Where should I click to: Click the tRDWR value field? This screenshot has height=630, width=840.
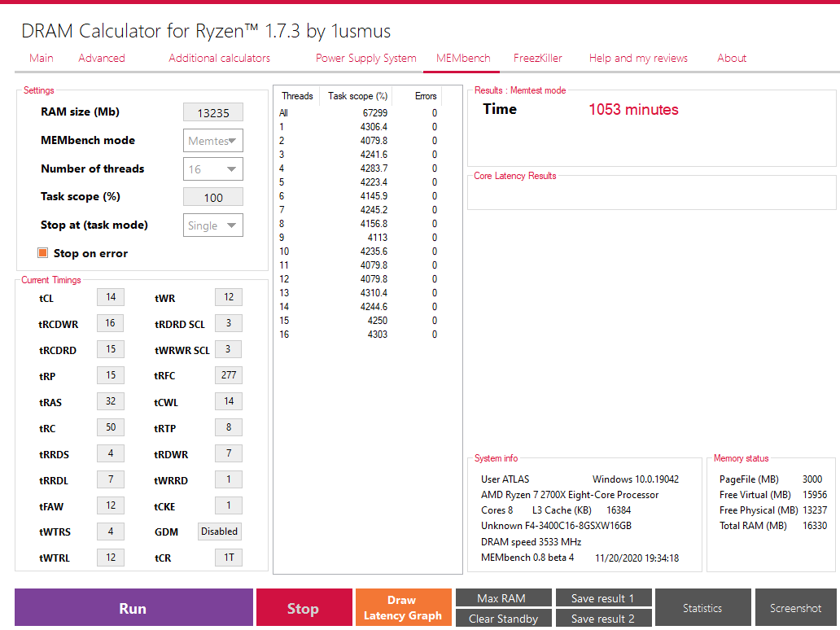click(x=229, y=453)
